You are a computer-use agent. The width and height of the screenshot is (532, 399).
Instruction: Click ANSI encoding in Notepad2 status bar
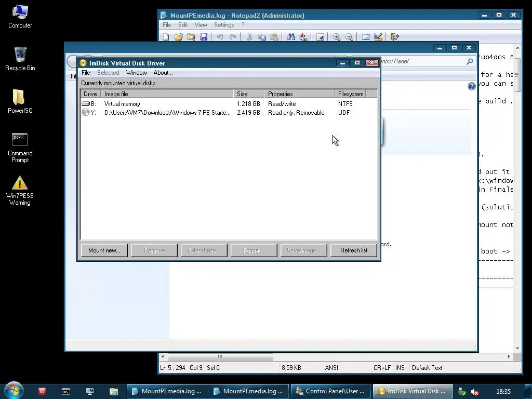coord(331,368)
